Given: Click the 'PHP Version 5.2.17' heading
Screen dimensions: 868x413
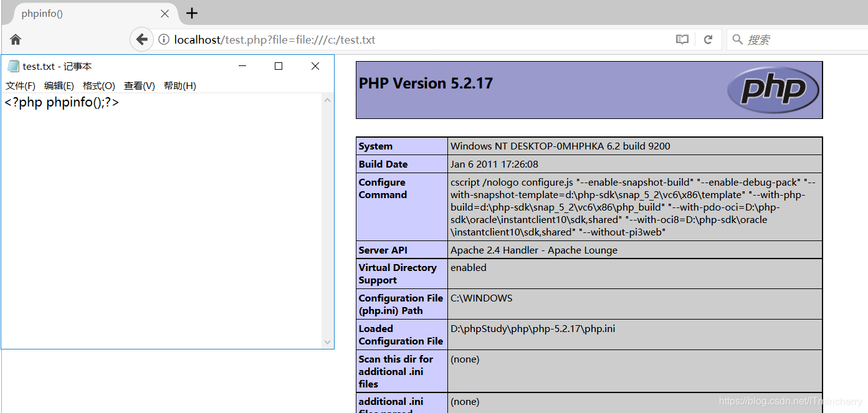Looking at the screenshot, I should pos(426,83).
